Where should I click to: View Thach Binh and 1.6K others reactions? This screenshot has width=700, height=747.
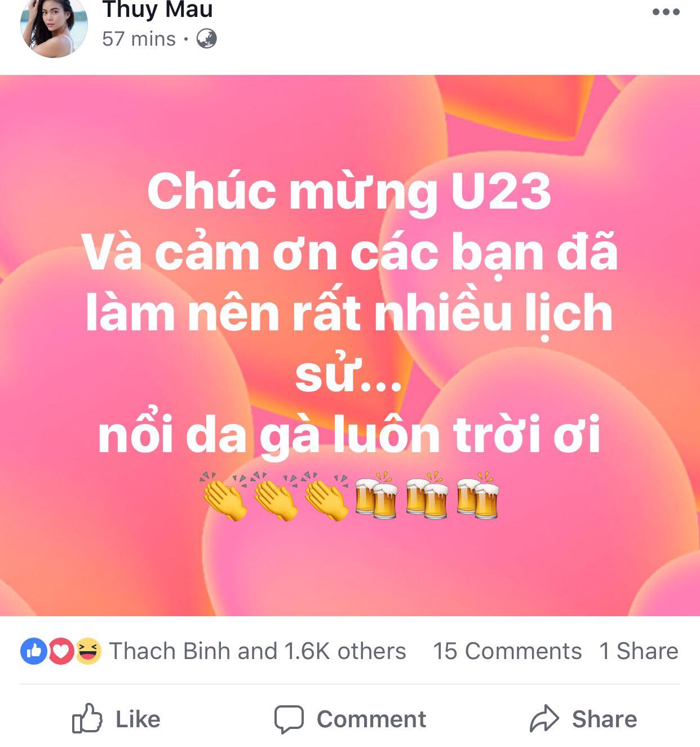(x=258, y=651)
